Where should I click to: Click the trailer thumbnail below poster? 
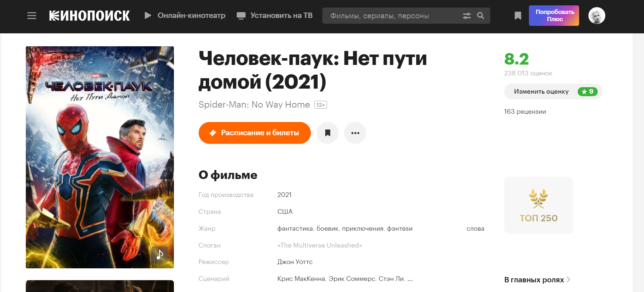100,286
